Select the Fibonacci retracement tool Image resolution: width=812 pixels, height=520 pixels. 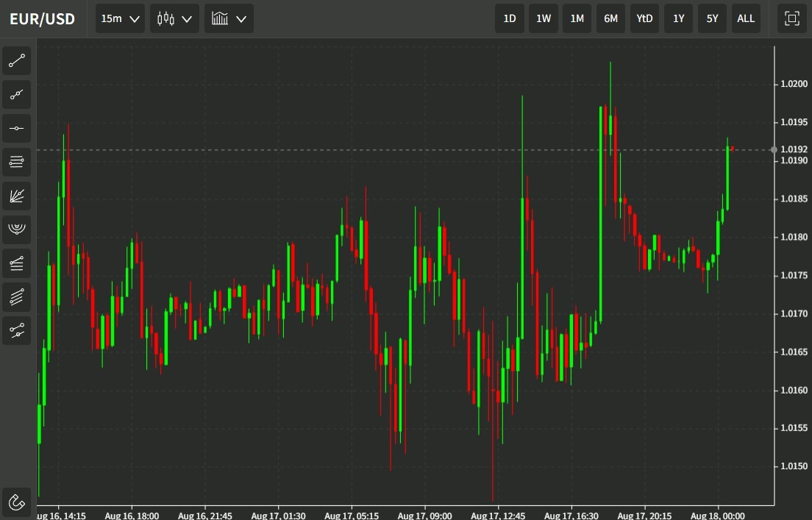(17, 162)
